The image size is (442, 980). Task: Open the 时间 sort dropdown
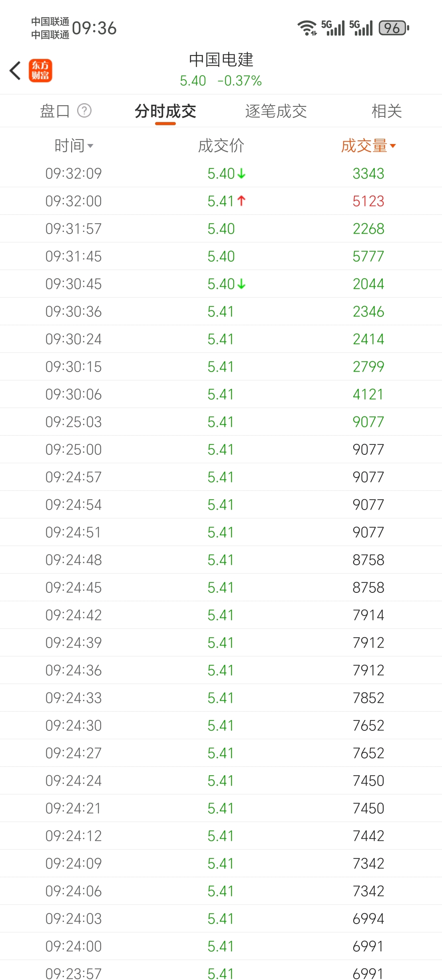pyautogui.click(x=74, y=146)
